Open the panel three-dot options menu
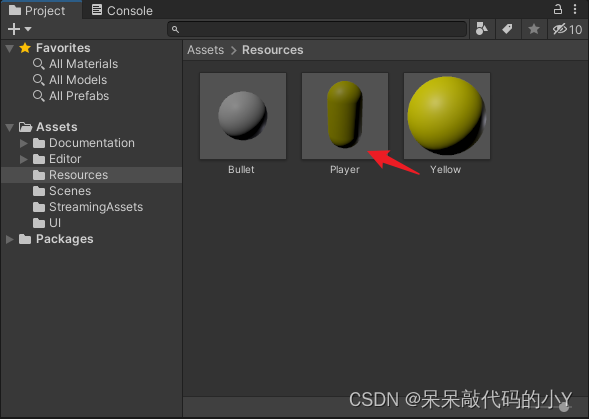Image resolution: width=589 pixels, height=419 pixels. 575,9
